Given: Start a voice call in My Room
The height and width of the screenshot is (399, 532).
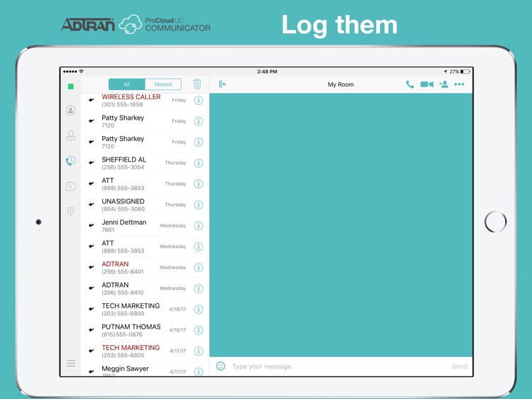Looking at the screenshot, I should (x=410, y=84).
